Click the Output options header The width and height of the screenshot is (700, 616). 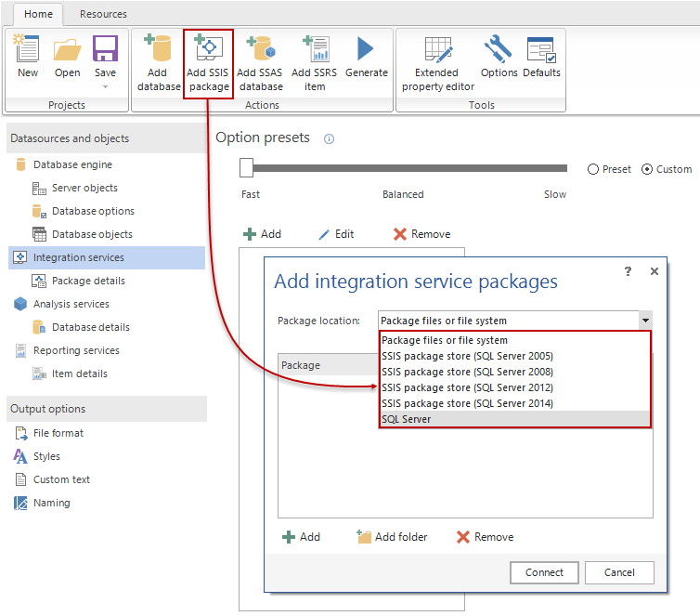coord(107,409)
